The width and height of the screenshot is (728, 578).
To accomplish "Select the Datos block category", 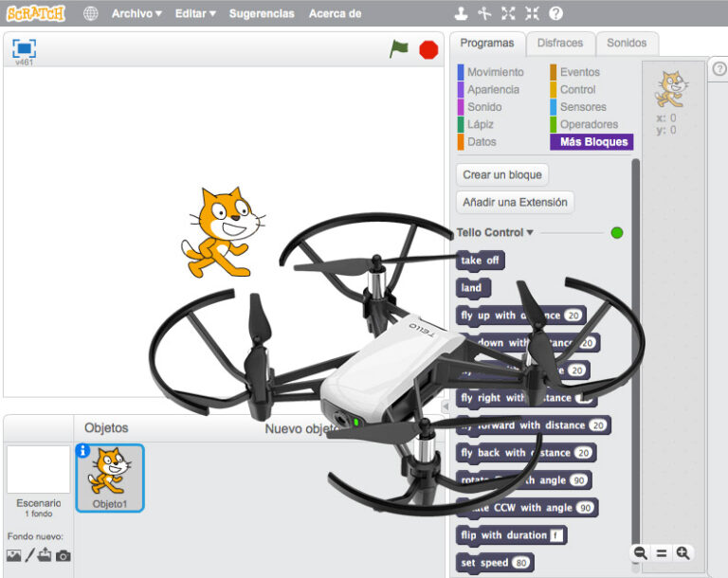I will click(x=477, y=141).
